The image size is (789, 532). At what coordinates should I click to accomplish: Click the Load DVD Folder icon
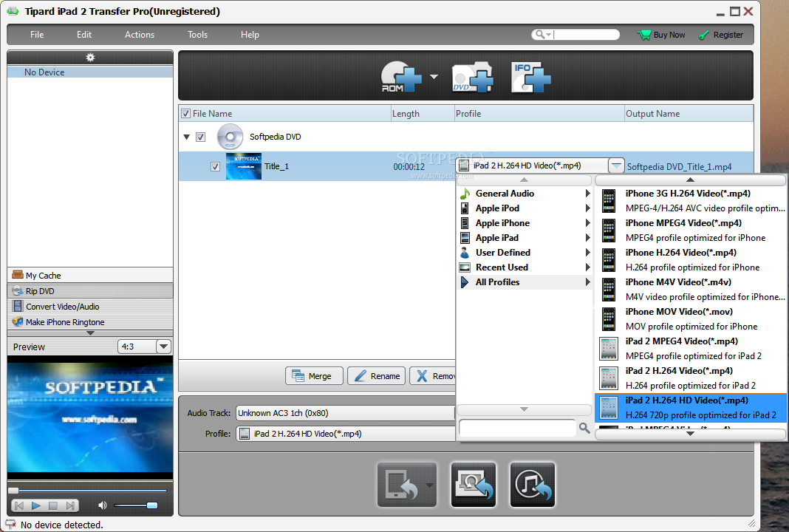click(x=472, y=77)
